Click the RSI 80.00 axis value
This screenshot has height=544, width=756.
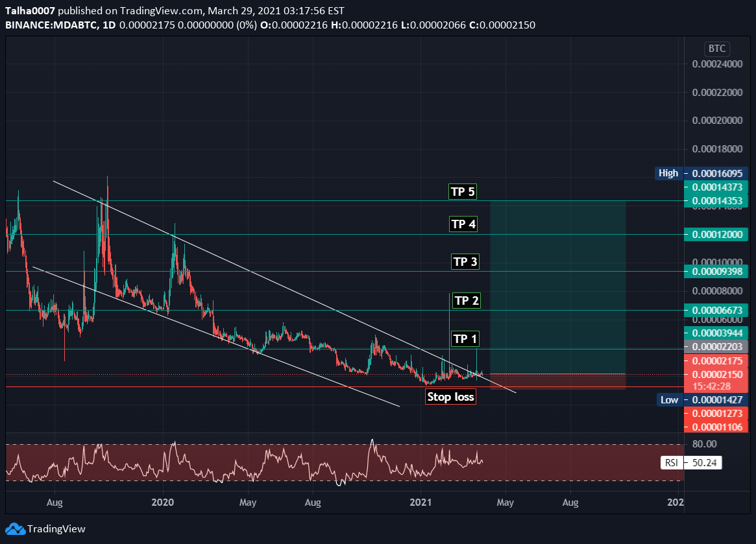click(705, 443)
